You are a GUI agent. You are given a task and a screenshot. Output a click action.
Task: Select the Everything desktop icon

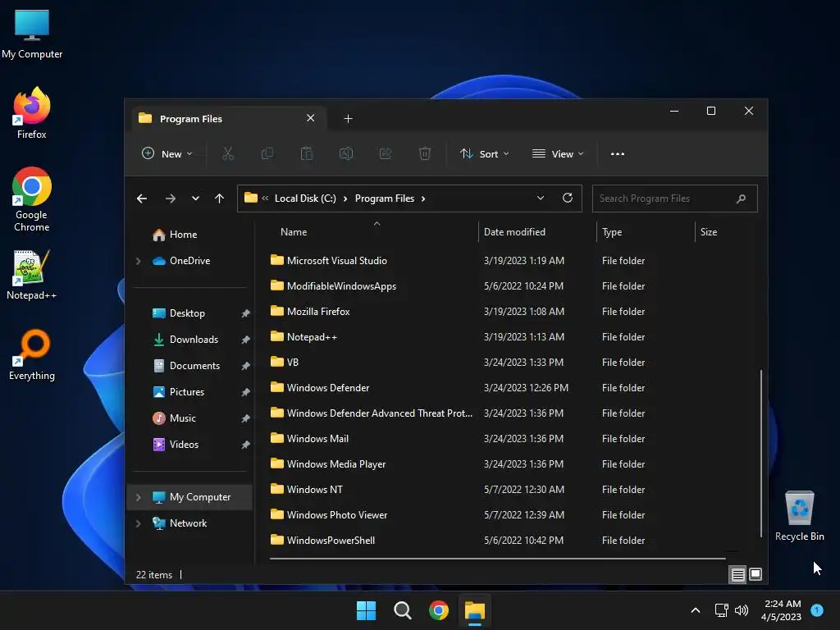32,354
